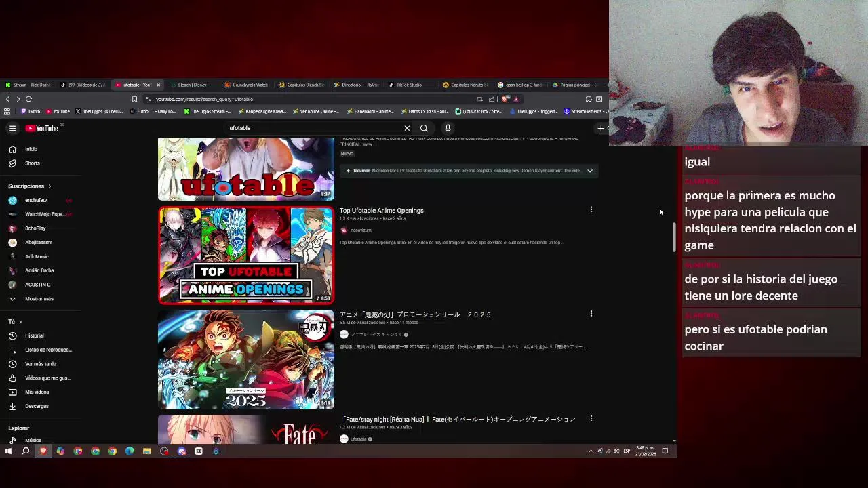
Task: Play the Top Ufotable Anime Openings thumbnail
Action: click(x=246, y=256)
